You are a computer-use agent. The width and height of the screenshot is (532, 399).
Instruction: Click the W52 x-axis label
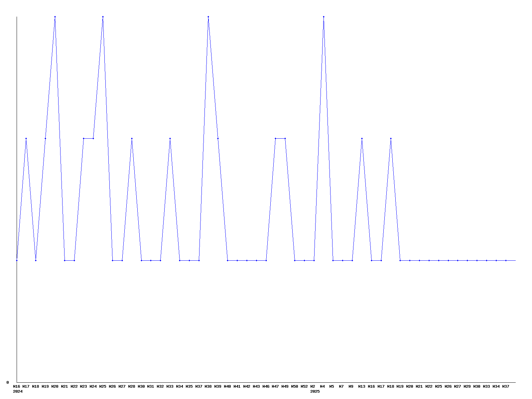tap(304, 387)
